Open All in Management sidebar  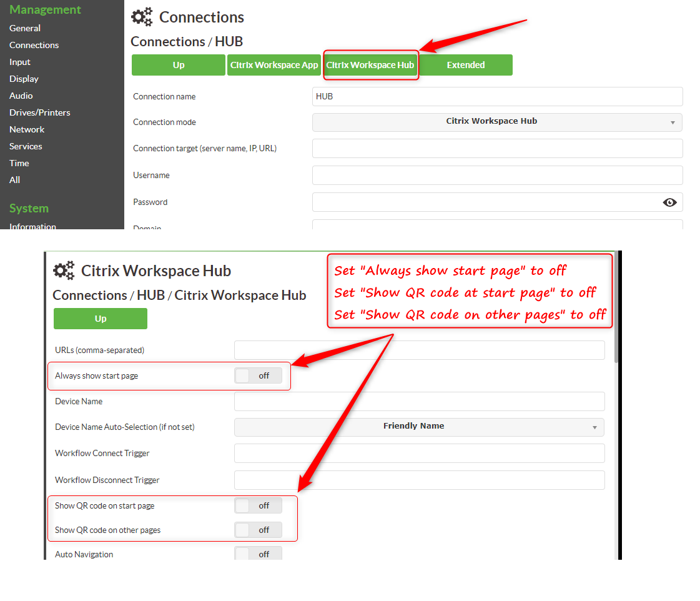[15, 180]
